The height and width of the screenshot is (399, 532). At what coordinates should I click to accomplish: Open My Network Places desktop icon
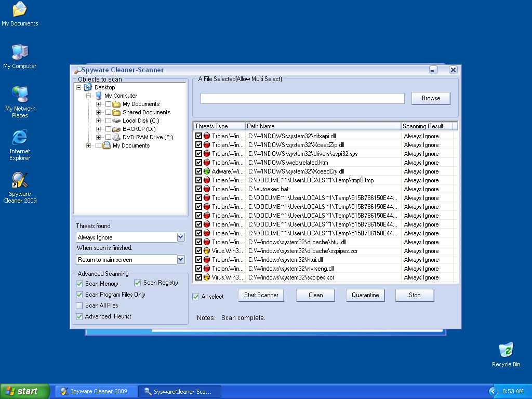click(20, 95)
